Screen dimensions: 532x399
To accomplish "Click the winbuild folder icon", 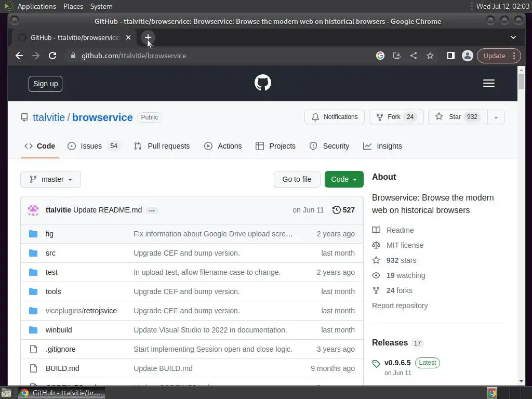I will click(x=33, y=330).
